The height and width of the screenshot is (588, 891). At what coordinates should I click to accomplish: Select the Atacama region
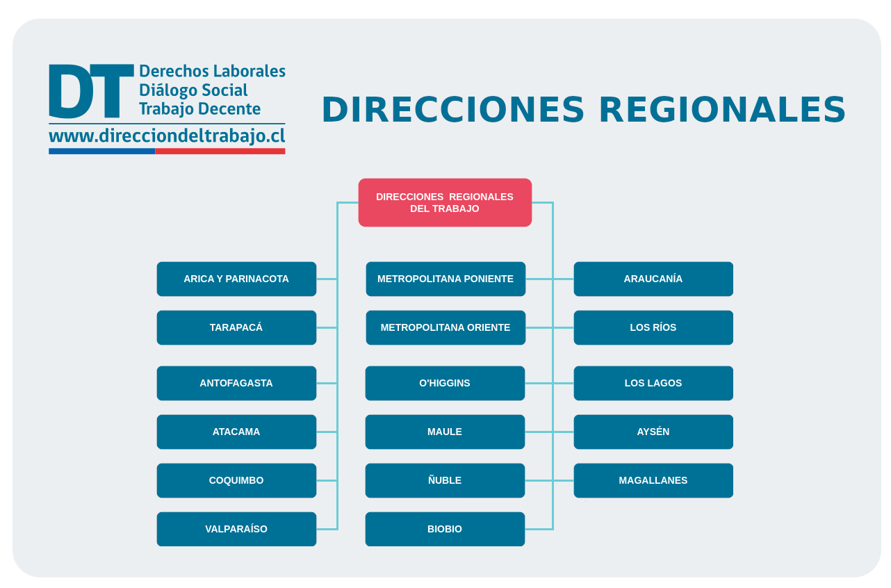(x=236, y=432)
